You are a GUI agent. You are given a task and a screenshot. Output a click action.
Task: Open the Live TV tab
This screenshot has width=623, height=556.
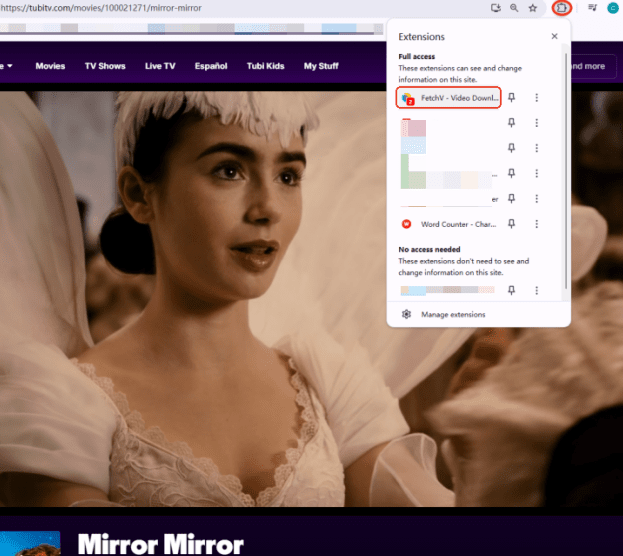[160, 66]
